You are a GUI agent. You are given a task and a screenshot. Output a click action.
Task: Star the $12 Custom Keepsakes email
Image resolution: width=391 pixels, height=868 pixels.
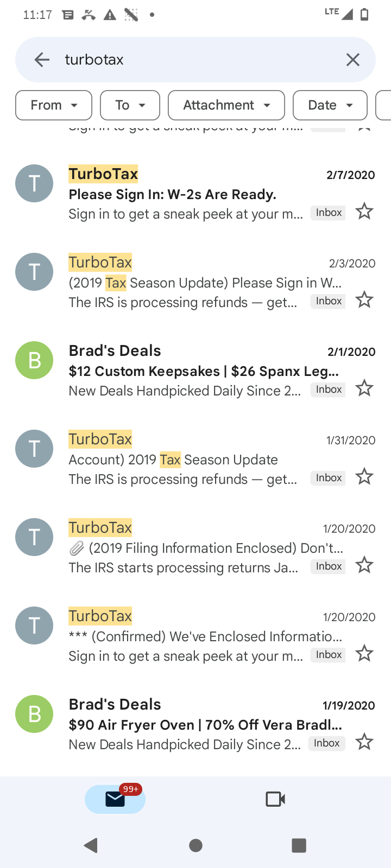(364, 388)
